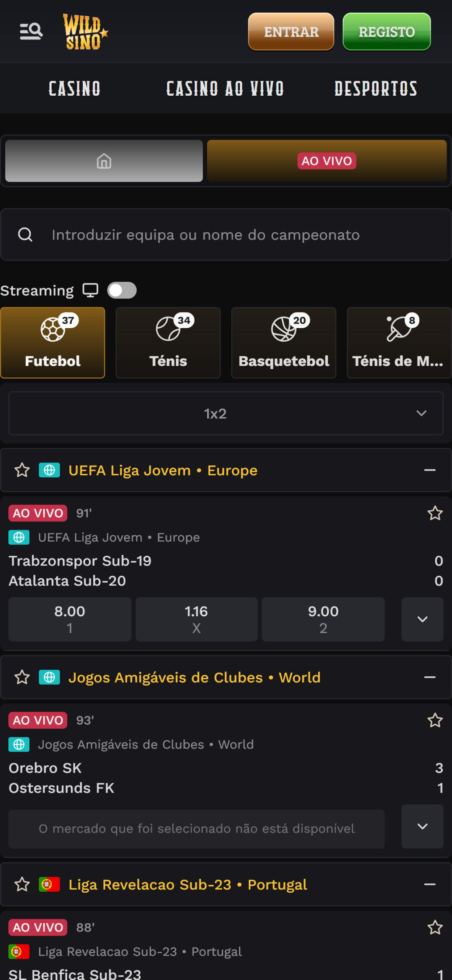Favorite the Trabzonspor vs Atalanta match star
This screenshot has width=452, height=980.
[x=435, y=513]
